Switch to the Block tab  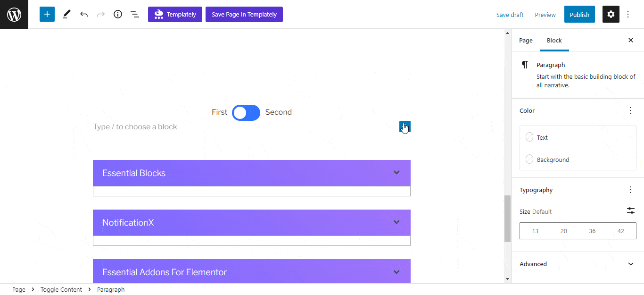tap(554, 40)
